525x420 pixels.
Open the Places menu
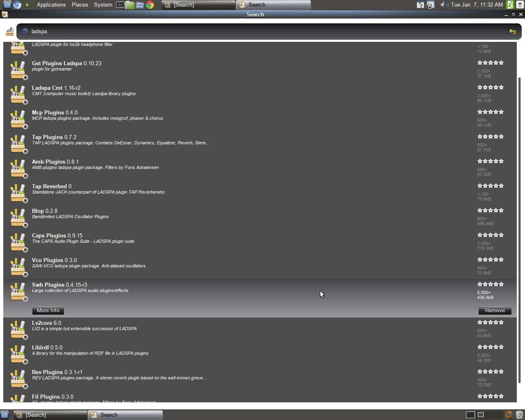click(80, 5)
